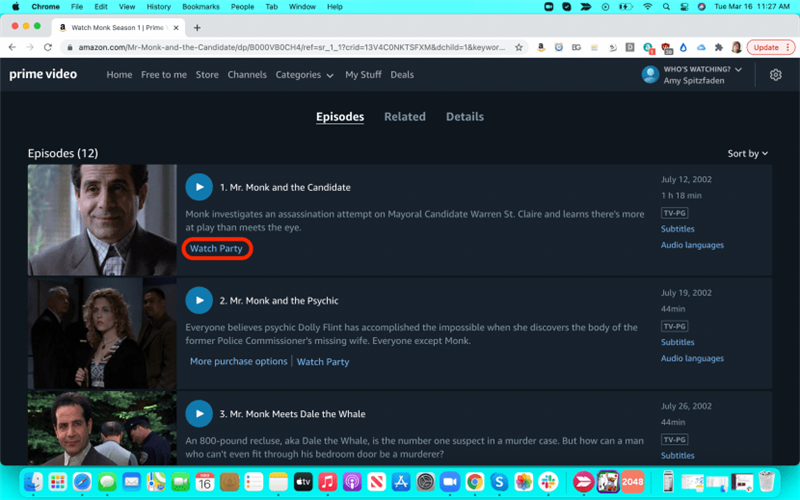Expand the Categories menu
800x500 pixels.
pyautogui.click(x=304, y=75)
